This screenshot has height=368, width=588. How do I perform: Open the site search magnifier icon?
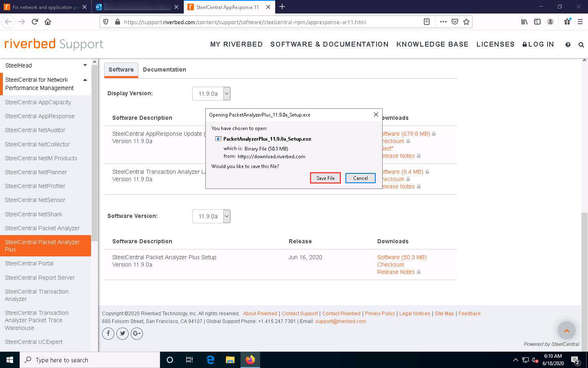point(581,45)
